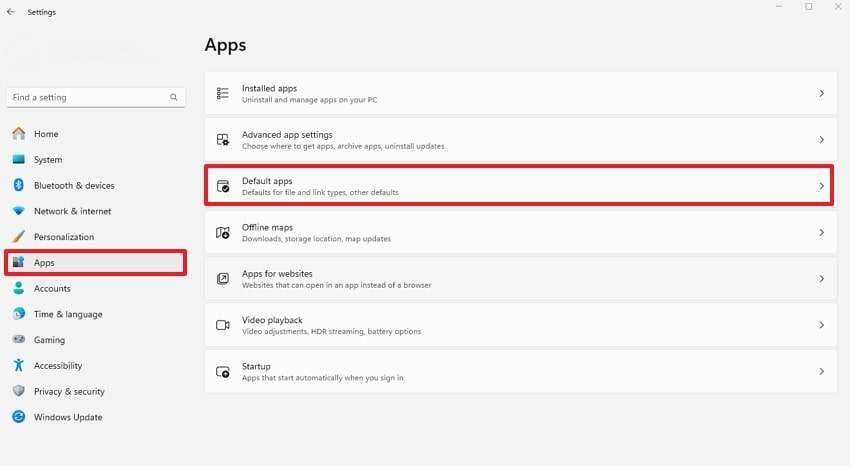Open Network & internet section

tap(95, 211)
